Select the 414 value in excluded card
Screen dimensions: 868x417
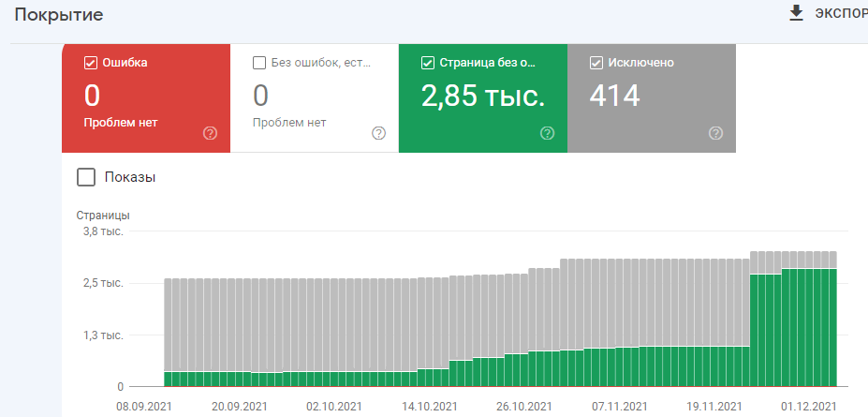coord(615,96)
